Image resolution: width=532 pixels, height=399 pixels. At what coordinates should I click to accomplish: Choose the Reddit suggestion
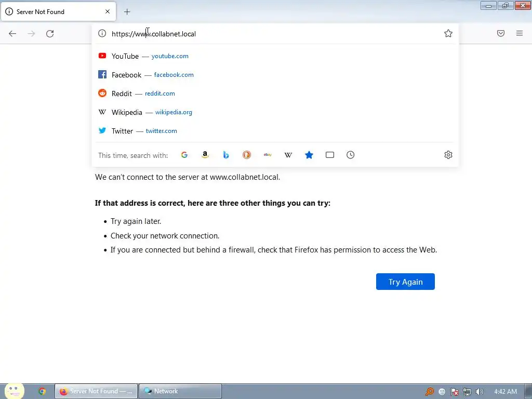275,94
